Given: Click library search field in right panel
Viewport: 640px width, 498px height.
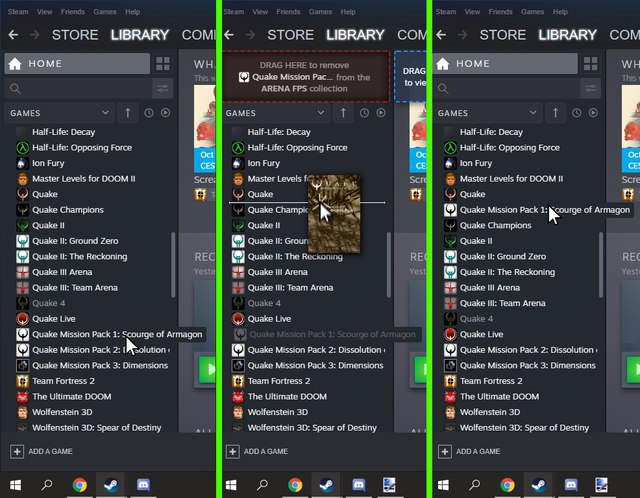Looking at the screenshot, I should pos(507,88).
